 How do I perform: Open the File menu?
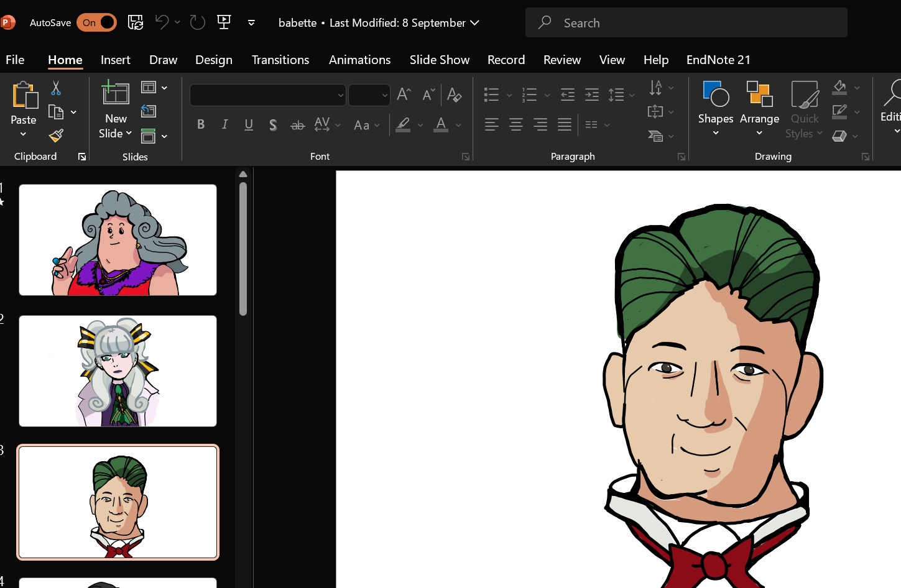click(x=15, y=60)
